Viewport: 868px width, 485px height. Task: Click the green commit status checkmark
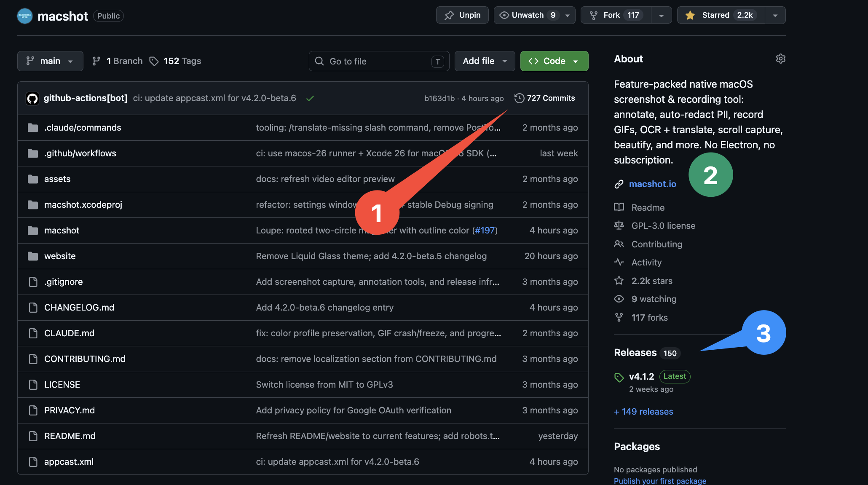coord(310,98)
